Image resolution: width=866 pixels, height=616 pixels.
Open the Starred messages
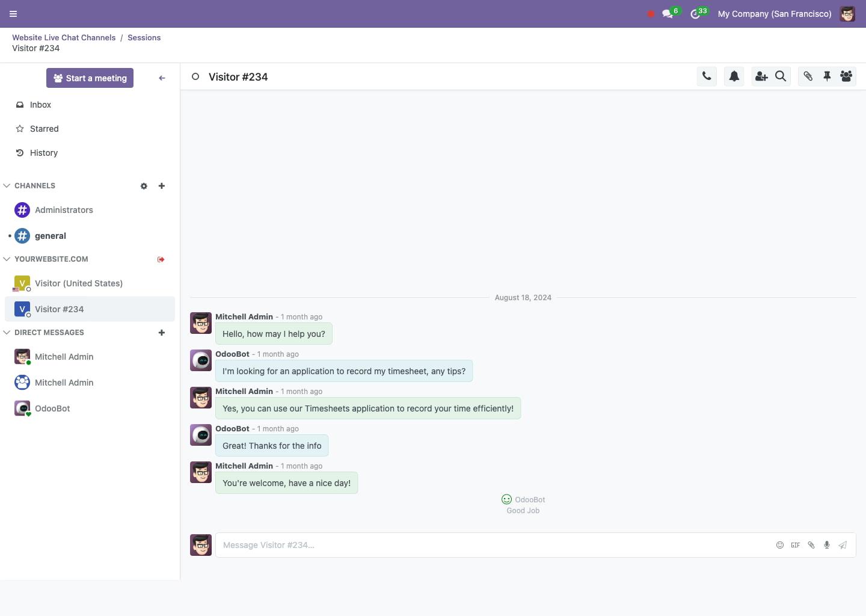click(44, 129)
